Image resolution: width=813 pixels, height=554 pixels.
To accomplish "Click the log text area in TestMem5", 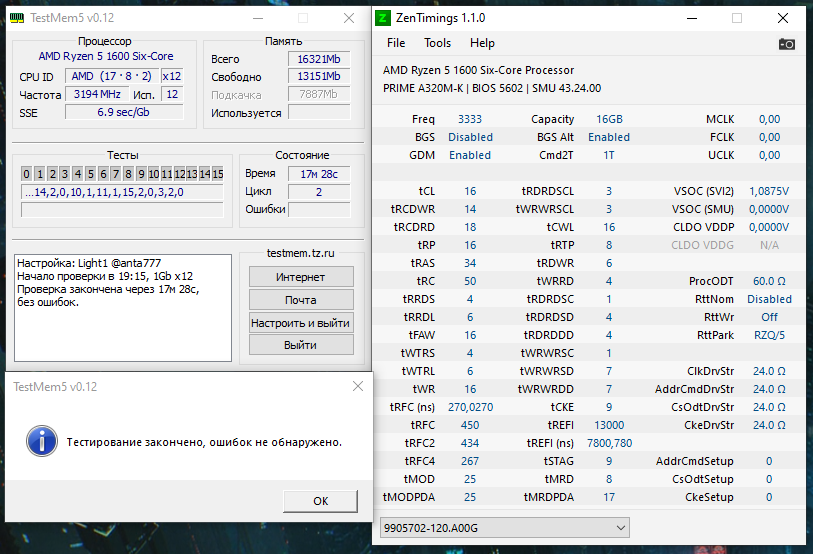I will coord(123,308).
